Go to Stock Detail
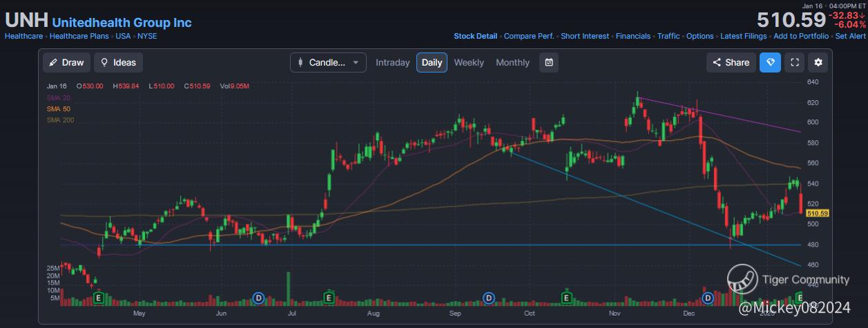The height and width of the screenshot is (328, 868). 475,36
